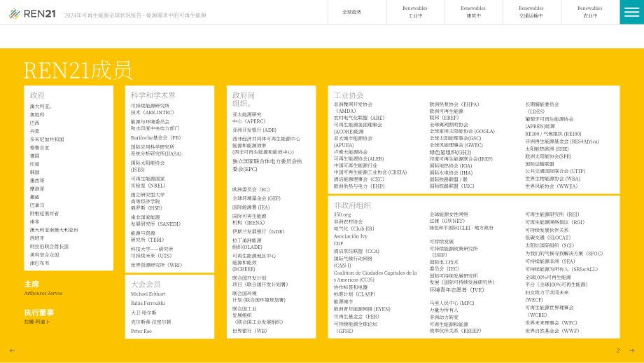Click 韩国 in government list
The height and width of the screenshot is (363, 644).
(x=34, y=172)
